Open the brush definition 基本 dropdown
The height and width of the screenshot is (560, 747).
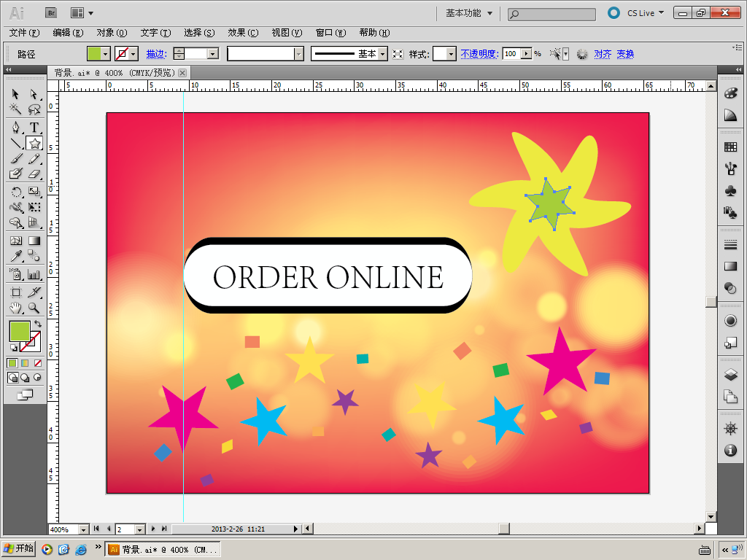(382, 54)
